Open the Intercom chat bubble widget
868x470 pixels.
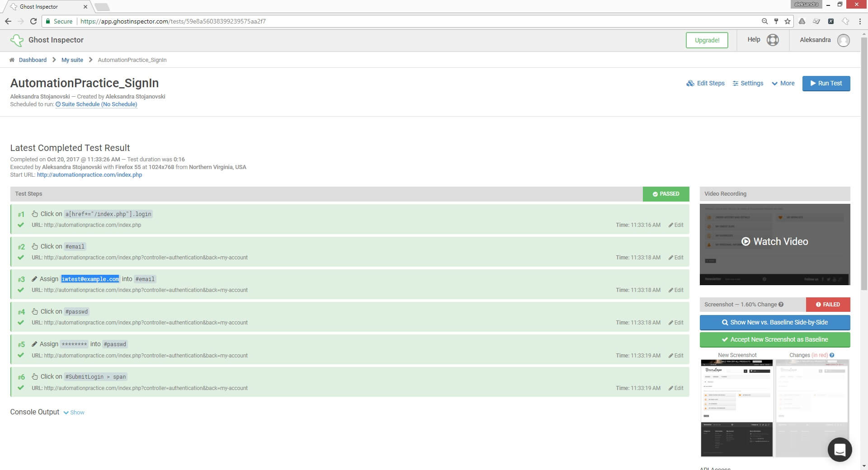pyautogui.click(x=840, y=449)
